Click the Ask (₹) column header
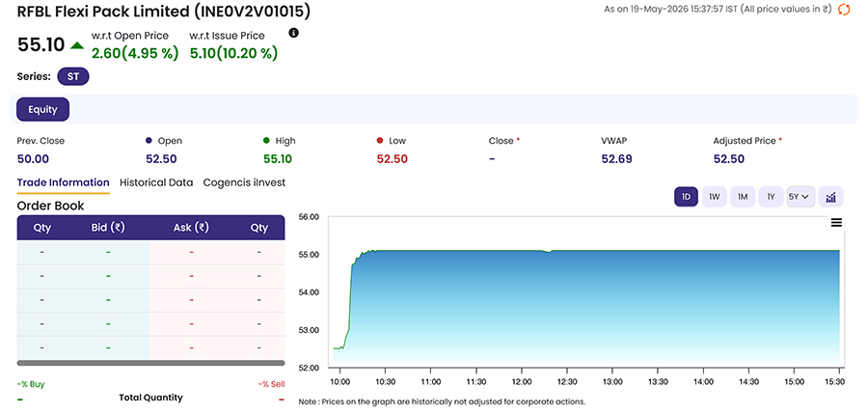This screenshot has height=415, width=868. point(191,227)
